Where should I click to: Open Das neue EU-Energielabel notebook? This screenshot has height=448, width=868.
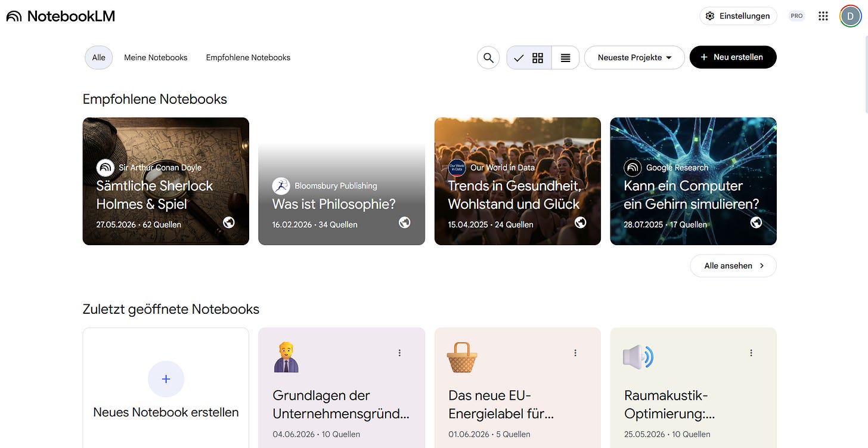pos(517,388)
